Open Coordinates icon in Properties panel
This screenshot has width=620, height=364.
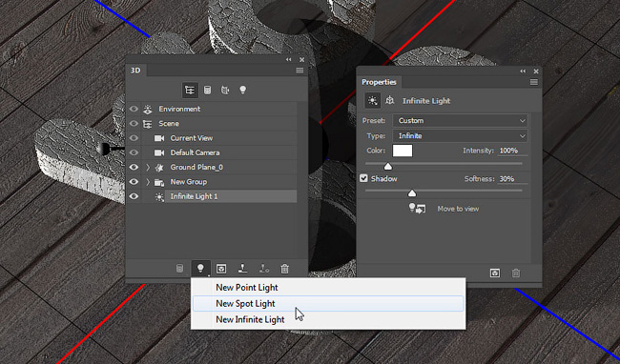click(390, 100)
